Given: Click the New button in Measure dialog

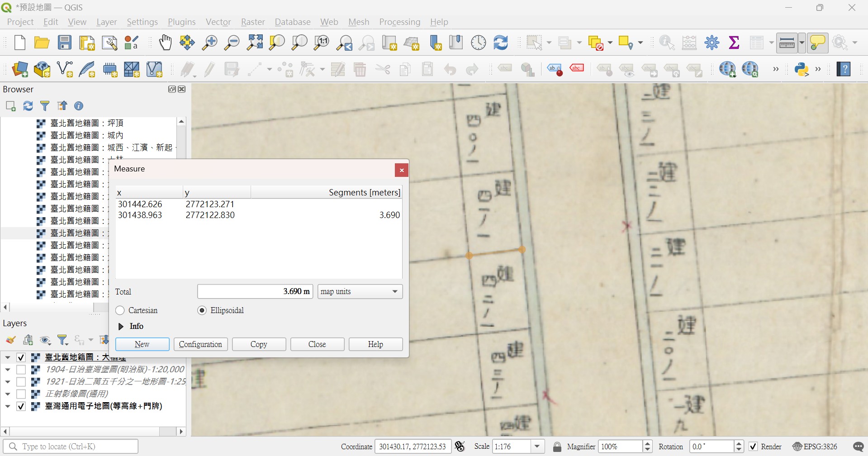Looking at the screenshot, I should pos(142,344).
